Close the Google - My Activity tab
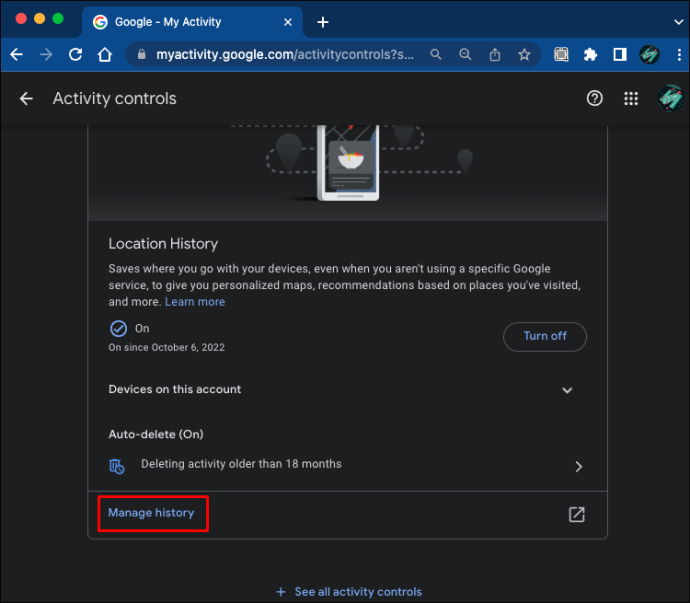This screenshot has width=690, height=603. coord(288,22)
